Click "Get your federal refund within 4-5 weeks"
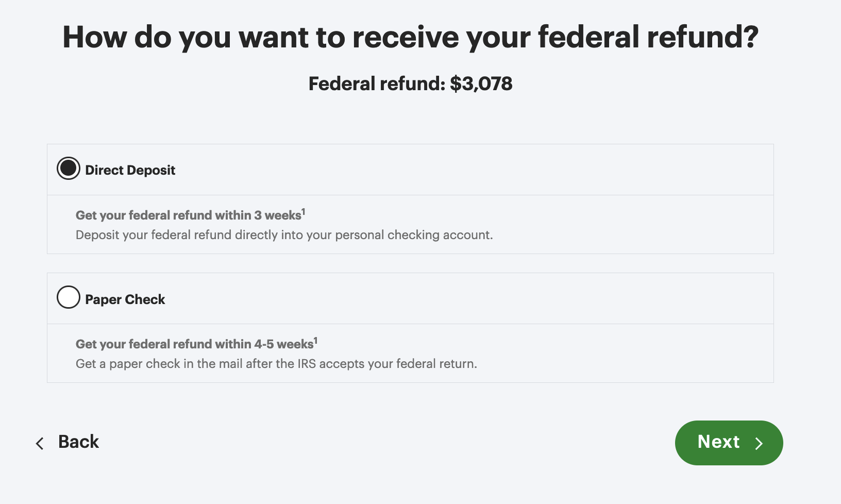This screenshot has width=841, height=504. (194, 344)
